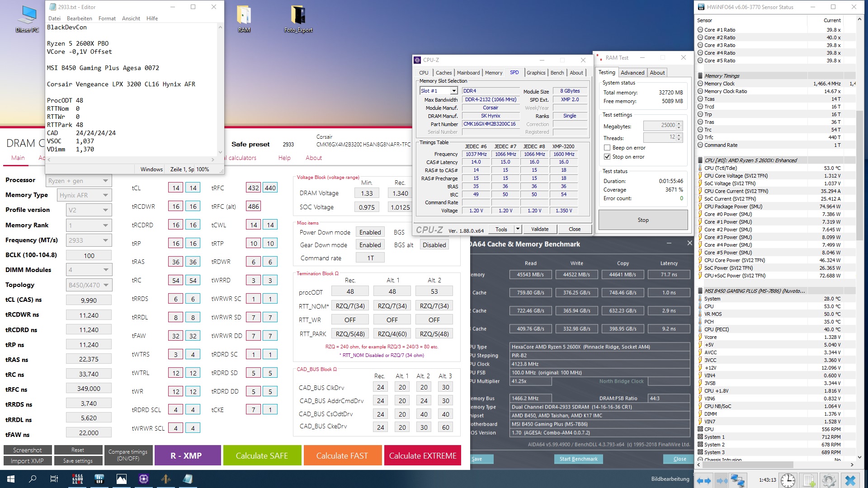This screenshot has height=488, width=868.
Task: Open the Advanced tab in RAM Test
Action: [x=632, y=73]
